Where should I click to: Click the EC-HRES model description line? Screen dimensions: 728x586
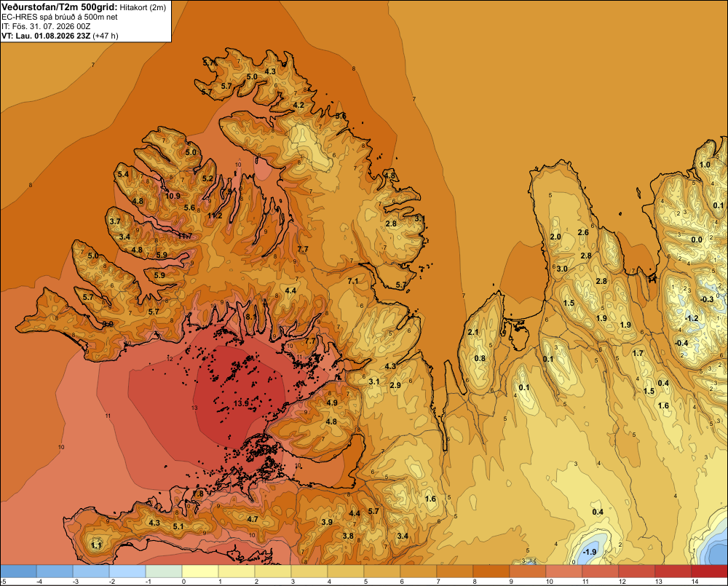pos(60,17)
